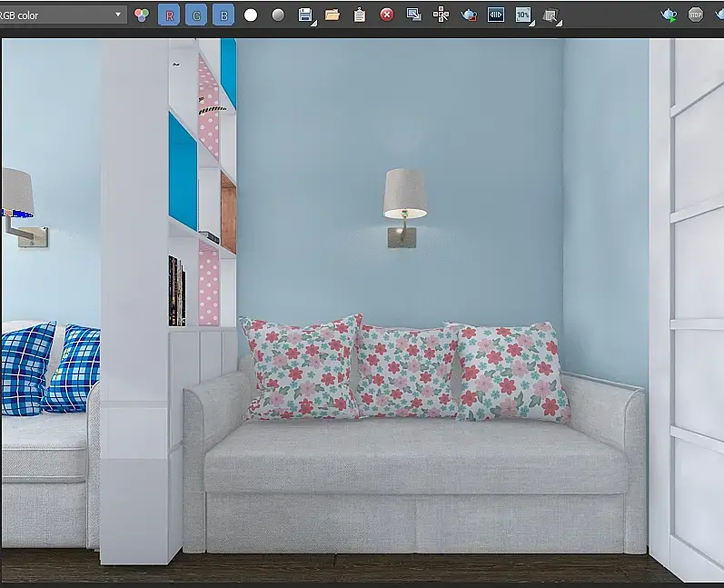Stop rendering with the STOP button
This screenshot has height=588, width=724.
[695, 15]
